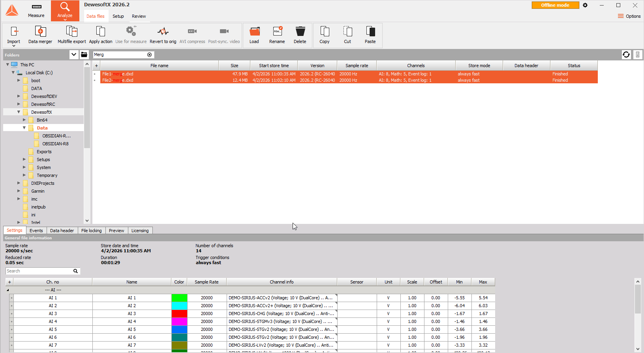Collapse the DewesoftX folder

click(x=19, y=112)
